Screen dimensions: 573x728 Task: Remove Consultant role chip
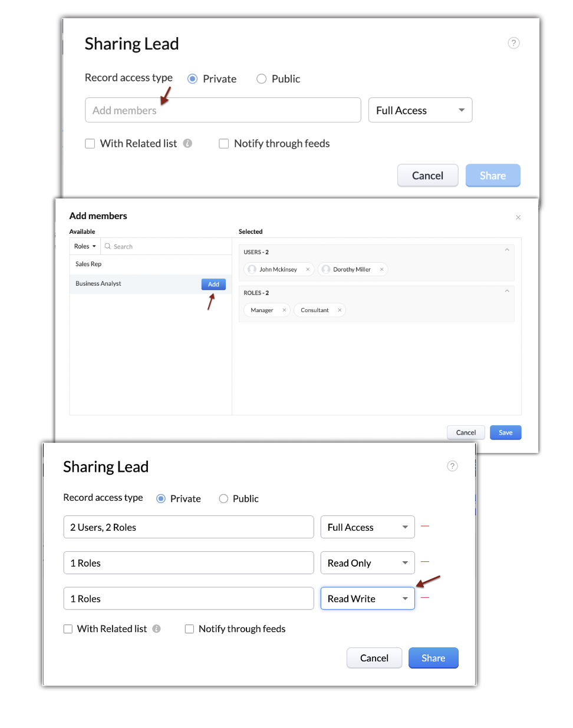pos(340,310)
